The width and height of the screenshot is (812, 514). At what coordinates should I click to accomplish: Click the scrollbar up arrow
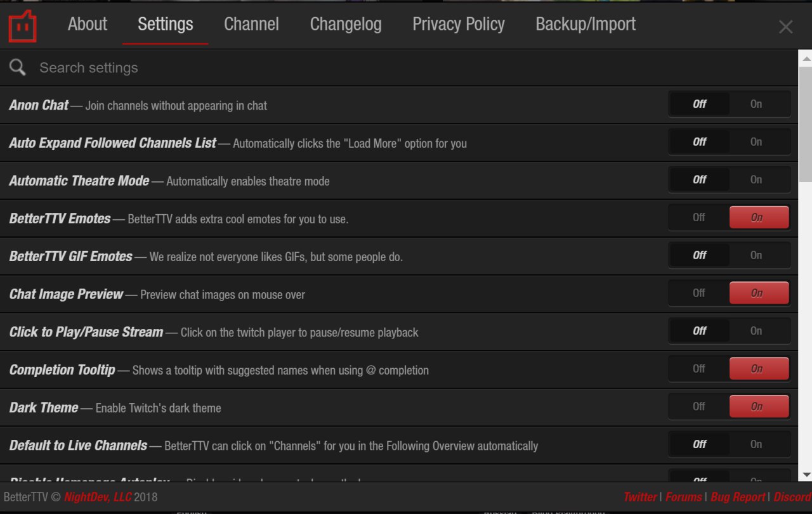click(x=806, y=58)
